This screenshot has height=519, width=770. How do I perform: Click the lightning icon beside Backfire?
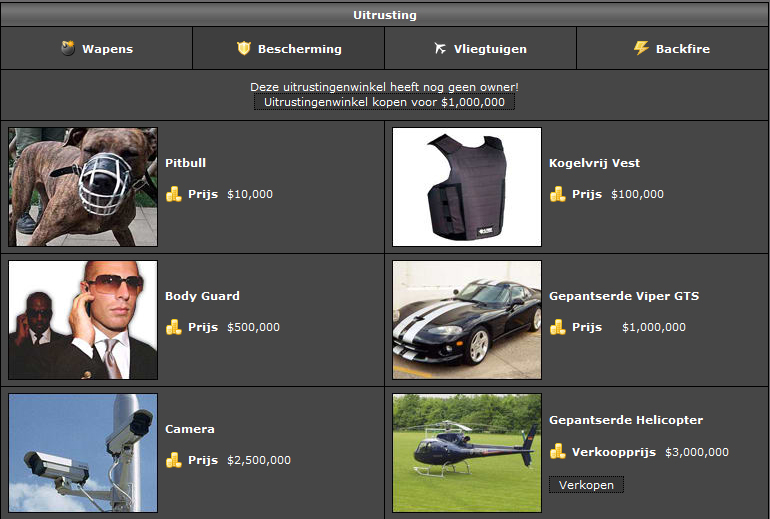coord(641,48)
